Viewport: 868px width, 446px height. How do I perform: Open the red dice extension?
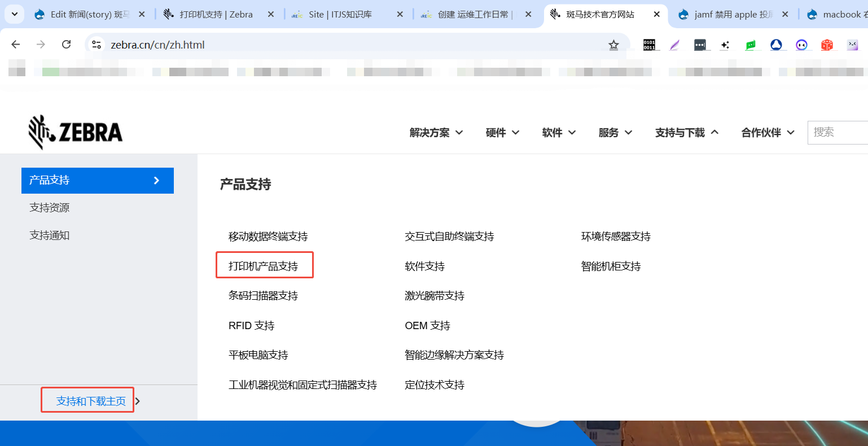(x=827, y=45)
